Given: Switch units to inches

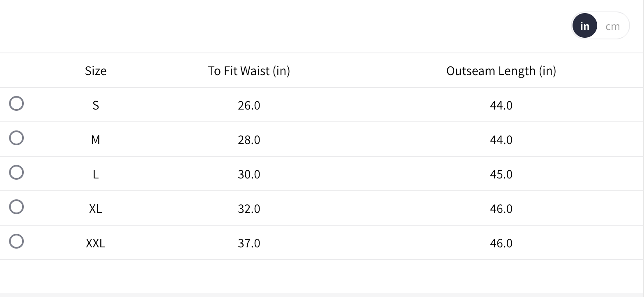Looking at the screenshot, I should (x=584, y=26).
